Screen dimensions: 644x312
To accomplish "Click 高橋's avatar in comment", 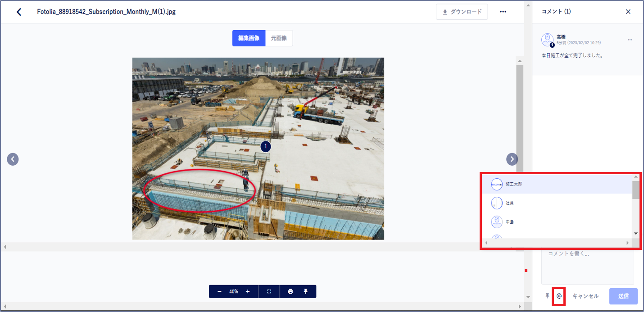I will point(548,40).
